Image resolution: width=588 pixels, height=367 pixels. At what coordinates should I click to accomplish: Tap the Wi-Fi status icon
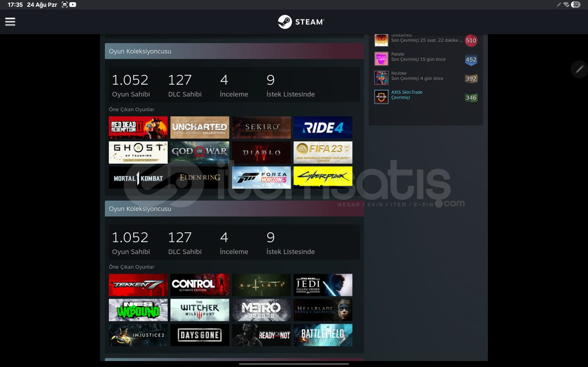[x=566, y=5]
